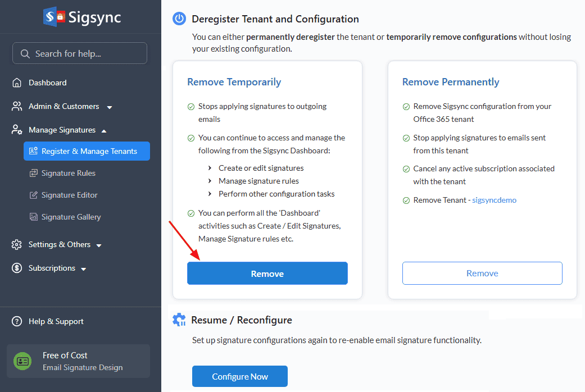Open the sigsyncdemo tenant link

pos(494,200)
